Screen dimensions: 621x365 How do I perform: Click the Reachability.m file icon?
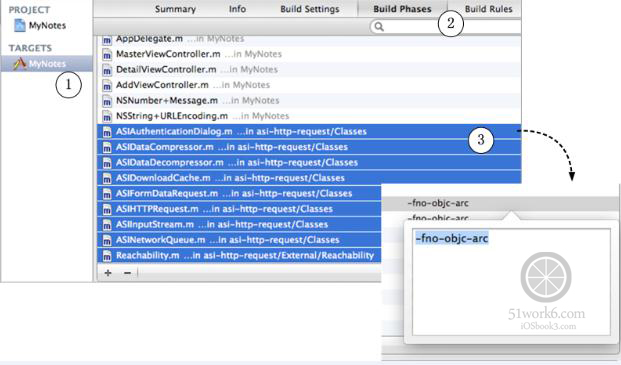107,255
